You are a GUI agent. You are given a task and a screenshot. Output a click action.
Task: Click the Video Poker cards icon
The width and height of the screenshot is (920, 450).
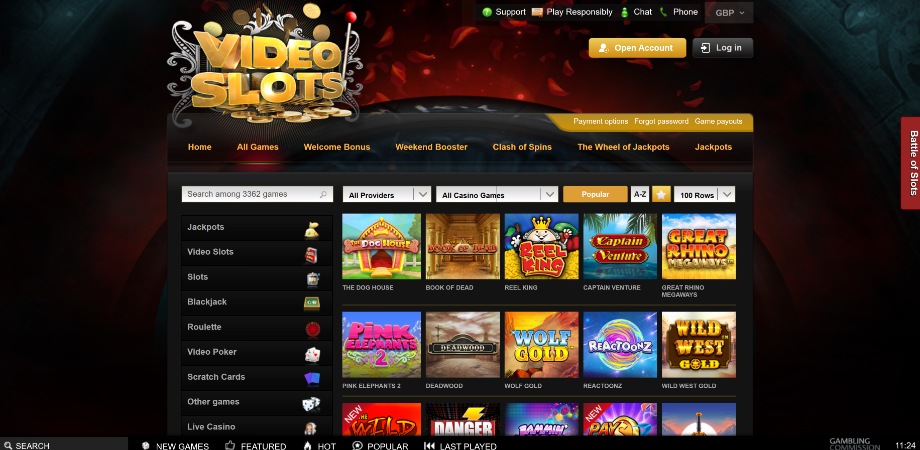tap(312, 354)
